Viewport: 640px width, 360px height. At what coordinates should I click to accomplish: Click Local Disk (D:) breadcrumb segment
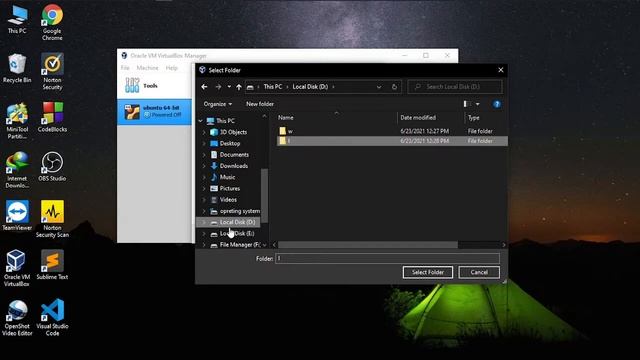tap(310, 87)
